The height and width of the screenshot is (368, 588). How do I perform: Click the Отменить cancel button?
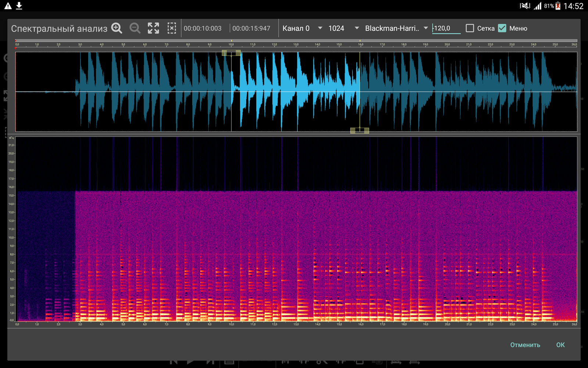525,345
